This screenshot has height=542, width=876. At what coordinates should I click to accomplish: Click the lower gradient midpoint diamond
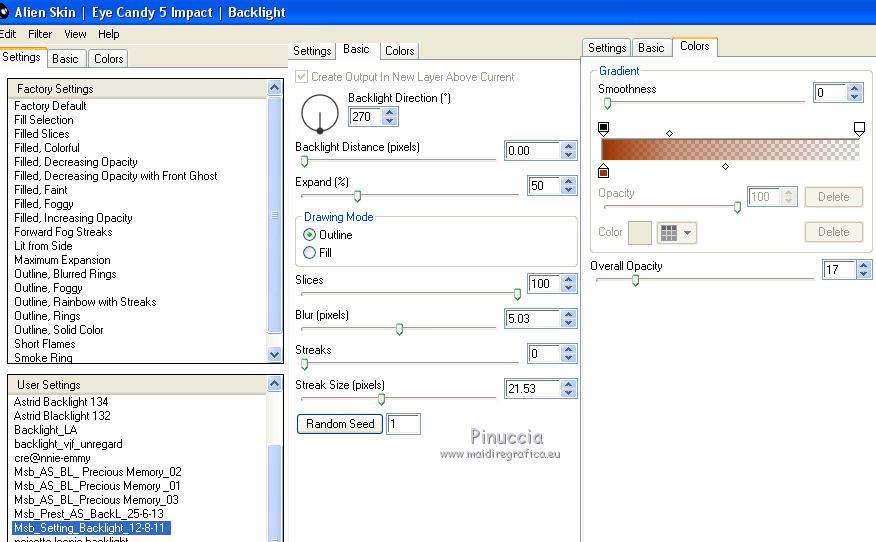tap(725, 167)
